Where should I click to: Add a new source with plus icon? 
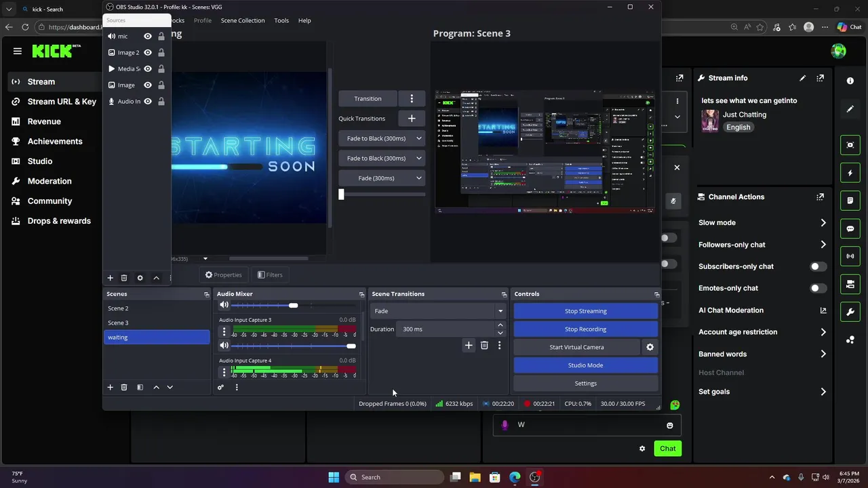tap(110, 278)
